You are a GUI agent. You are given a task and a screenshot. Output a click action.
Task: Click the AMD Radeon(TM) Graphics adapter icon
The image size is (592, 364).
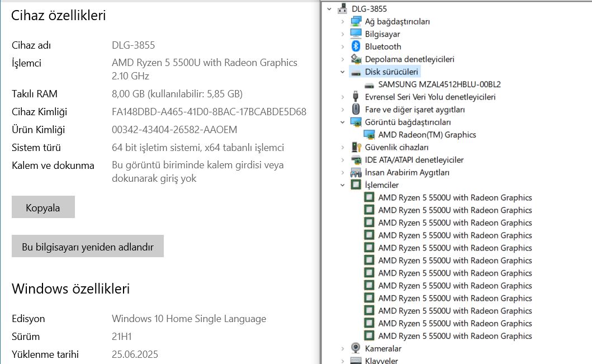[x=370, y=134]
